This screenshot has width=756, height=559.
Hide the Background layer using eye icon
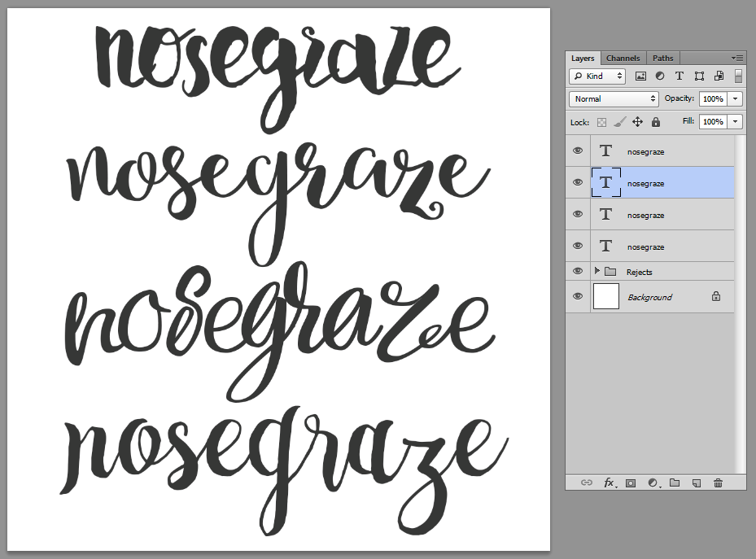pos(578,297)
